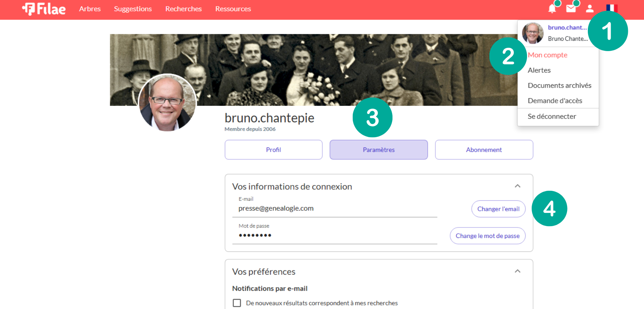Open the Suggestions menu
This screenshot has width=644, height=309.
133,9
